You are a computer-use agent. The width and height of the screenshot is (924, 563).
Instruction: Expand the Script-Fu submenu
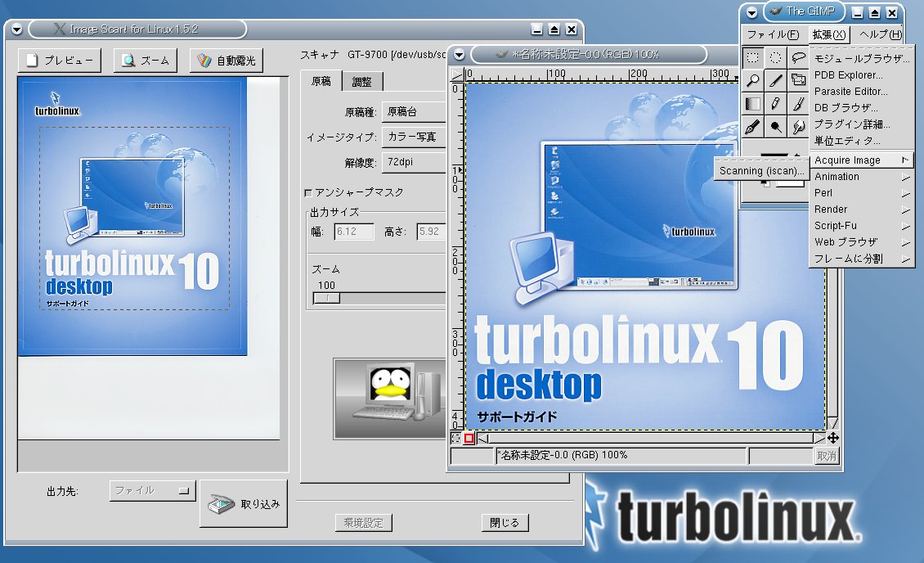(x=861, y=226)
